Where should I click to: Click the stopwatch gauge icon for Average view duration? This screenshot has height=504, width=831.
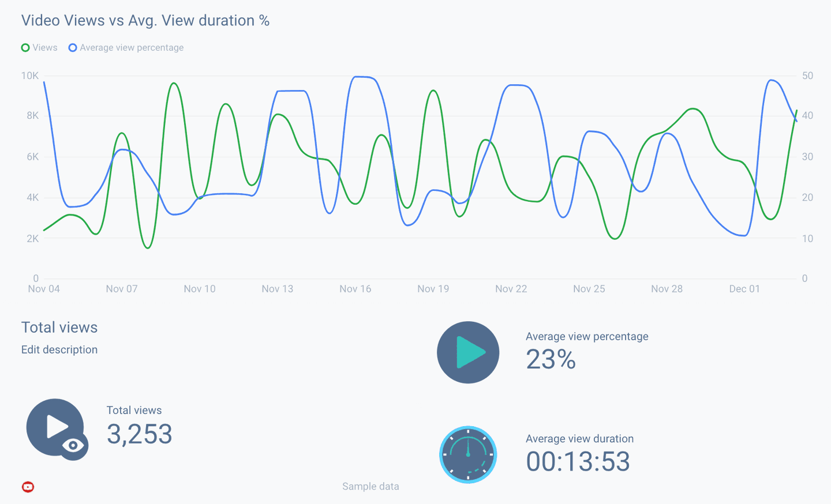468,454
